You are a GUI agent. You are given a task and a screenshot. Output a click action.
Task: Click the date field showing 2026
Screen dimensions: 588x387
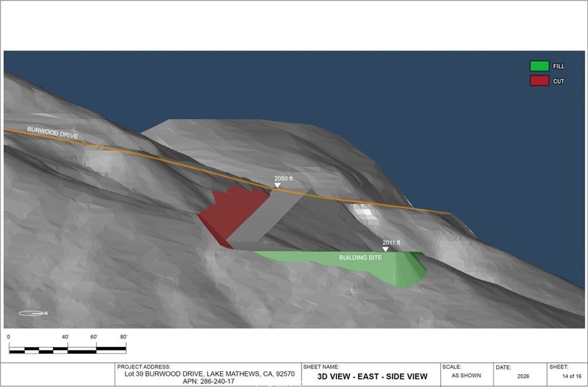[x=523, y=376]
